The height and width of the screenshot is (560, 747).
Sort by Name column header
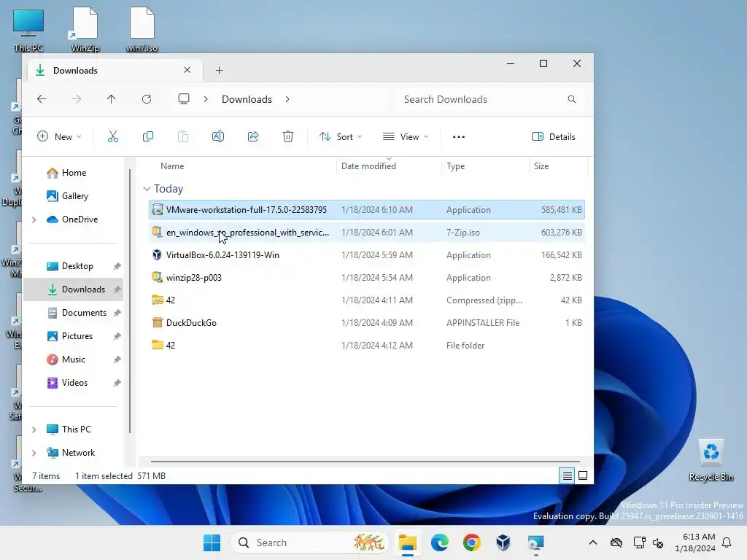[x=172, y=166]
